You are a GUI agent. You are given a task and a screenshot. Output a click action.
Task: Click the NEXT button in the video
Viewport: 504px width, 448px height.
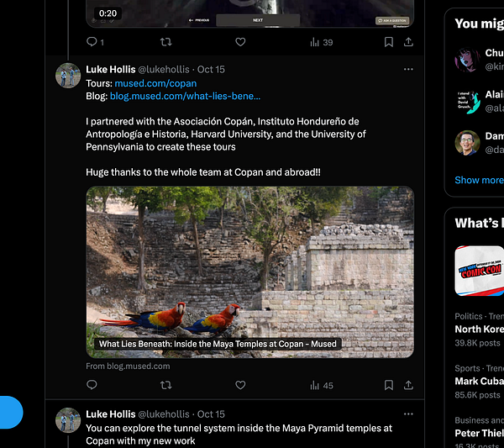pyautogui.click(x=258, y=20)
